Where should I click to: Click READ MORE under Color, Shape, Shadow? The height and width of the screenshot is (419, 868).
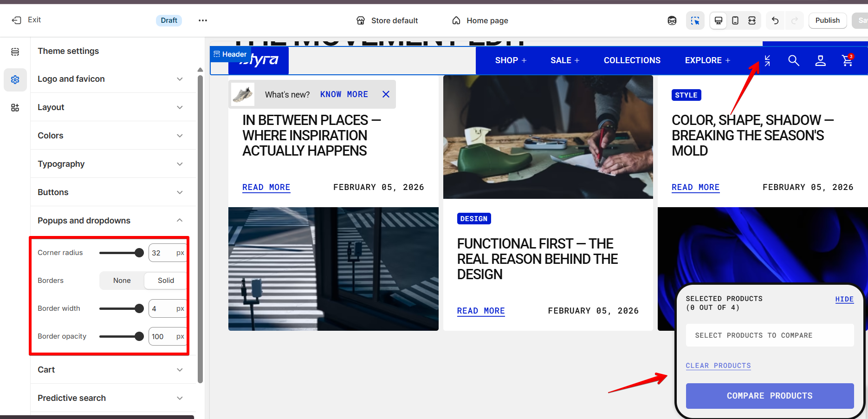click(x=695, y=187)
